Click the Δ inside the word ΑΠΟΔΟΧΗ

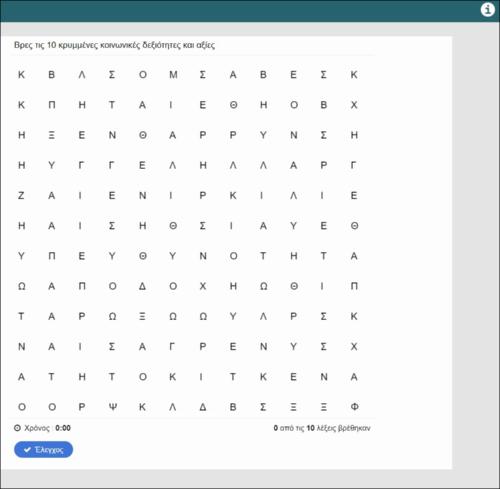(143, 286)
